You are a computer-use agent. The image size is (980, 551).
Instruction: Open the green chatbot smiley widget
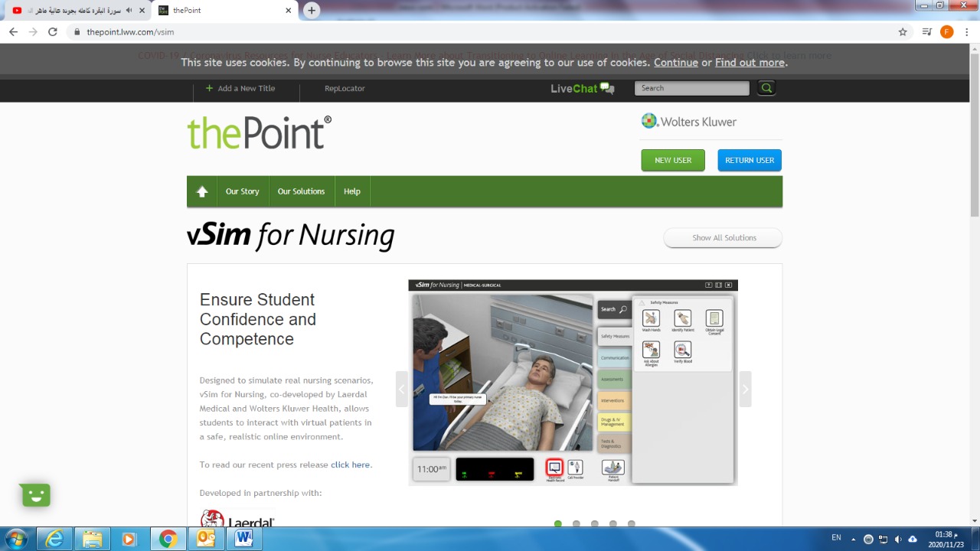coord(35,495)
